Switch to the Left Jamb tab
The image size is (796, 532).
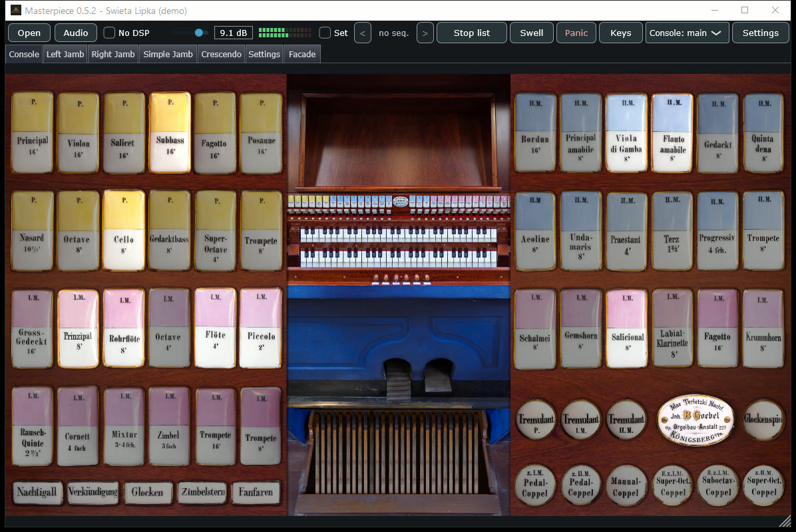pos(65,55)
